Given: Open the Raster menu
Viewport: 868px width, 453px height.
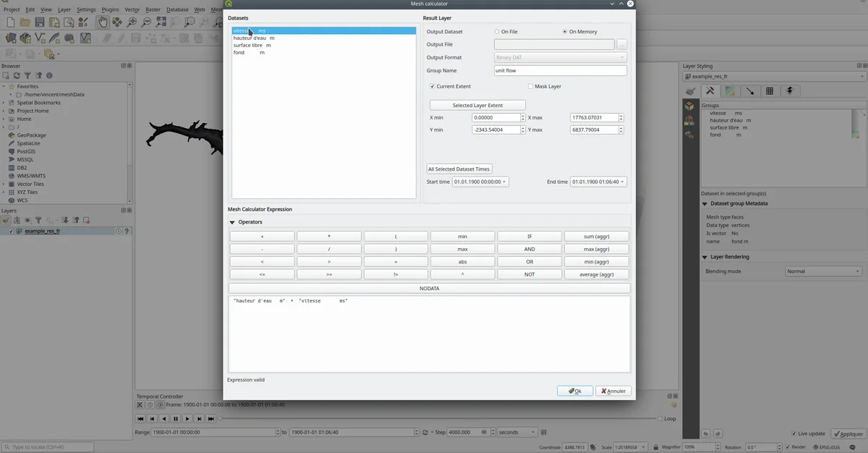Looking at the screenshot, I should tap(153, 9).
